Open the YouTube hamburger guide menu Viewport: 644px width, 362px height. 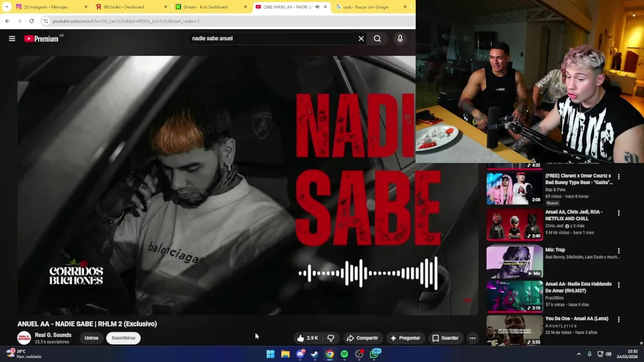[x=12, y=39]
